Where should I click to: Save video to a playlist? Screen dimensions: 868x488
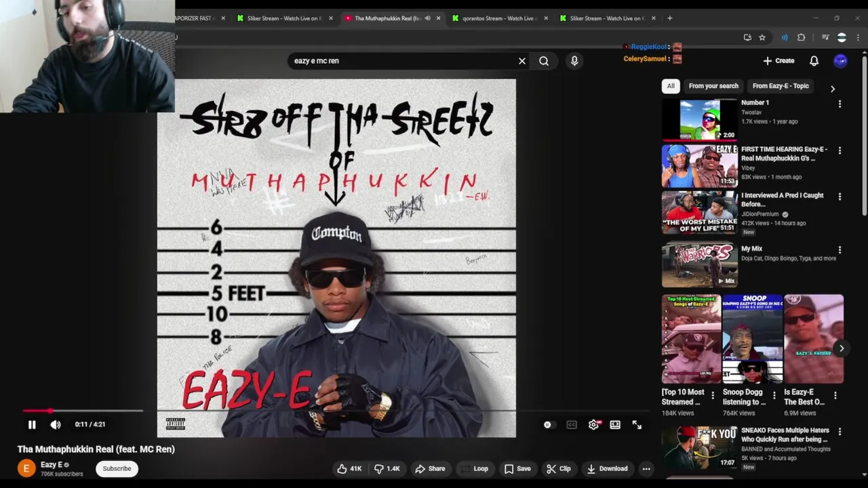click(517, 468)
